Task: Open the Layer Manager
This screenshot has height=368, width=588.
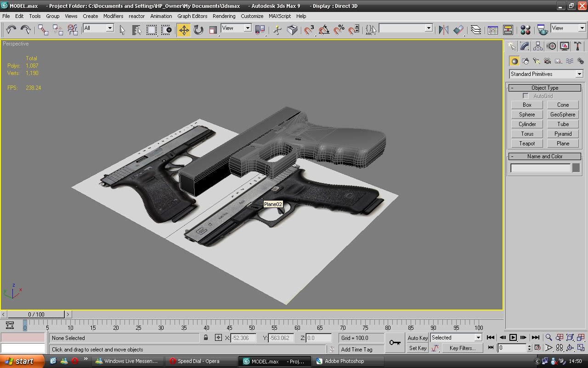Action: click(476, 29)
